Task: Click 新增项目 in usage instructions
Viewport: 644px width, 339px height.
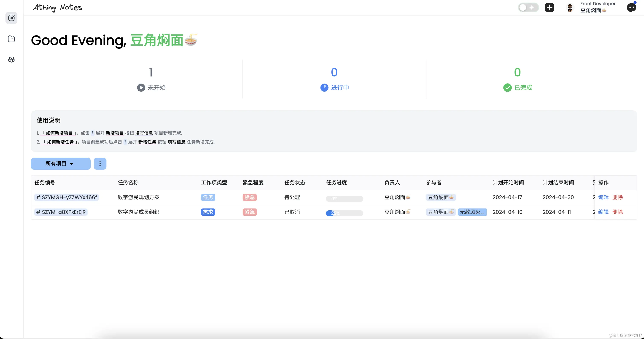Action: (115, 133)
